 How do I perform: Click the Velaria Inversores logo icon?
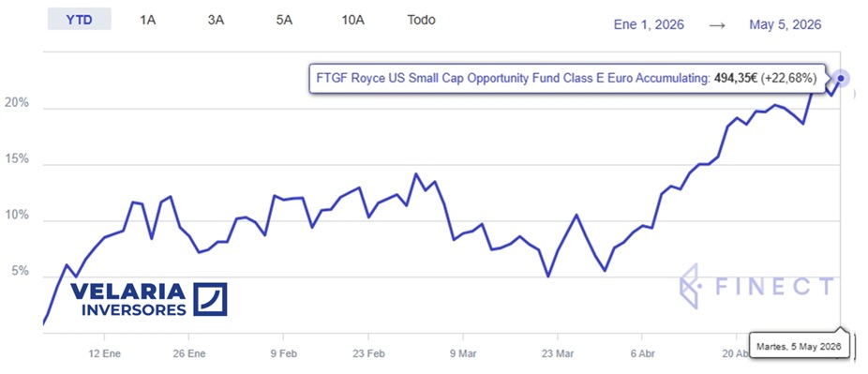pos(210,299)
